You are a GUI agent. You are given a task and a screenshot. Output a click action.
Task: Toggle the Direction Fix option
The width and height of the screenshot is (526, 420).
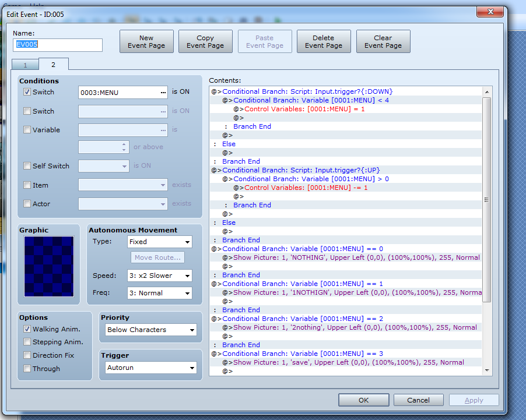[x=27, y=355]
